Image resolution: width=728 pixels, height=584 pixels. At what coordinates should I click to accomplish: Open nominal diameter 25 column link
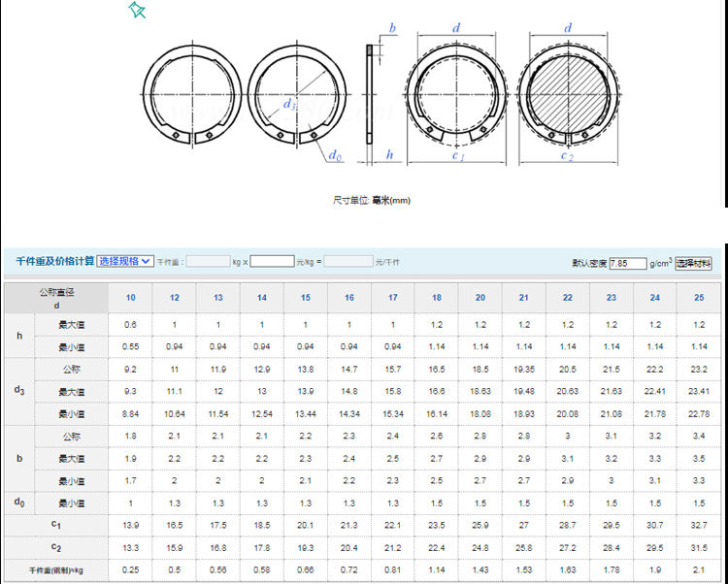coord(699,298)
